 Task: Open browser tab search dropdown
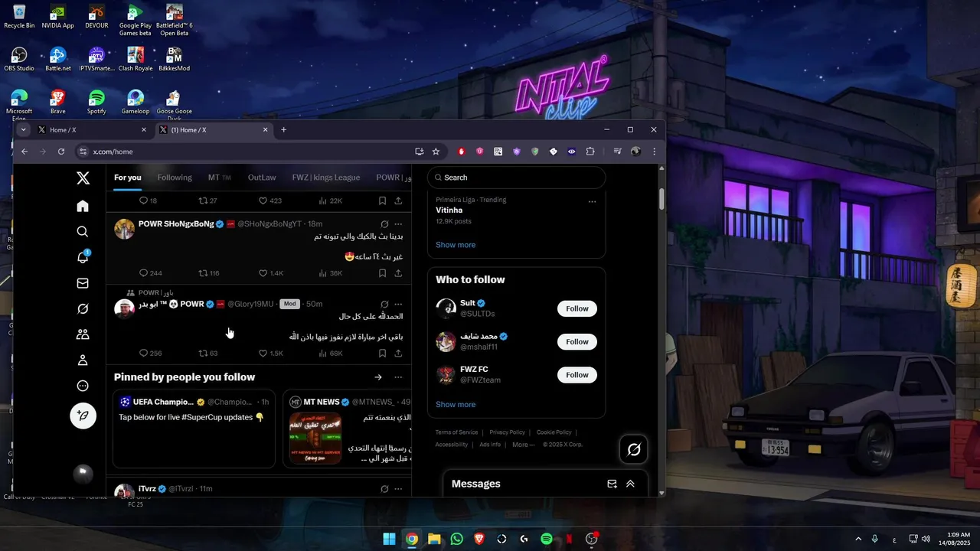tap(24, 130)
